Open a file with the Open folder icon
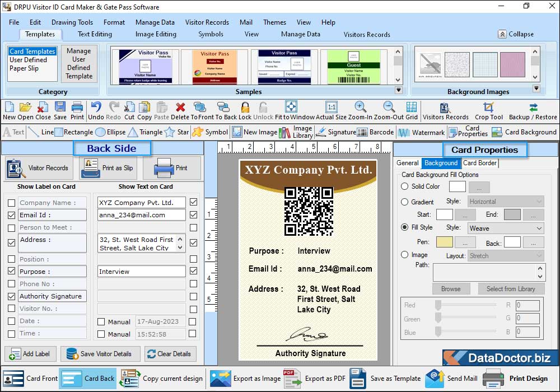The height and width of the screenshot is (392, 560). click(25, 107)
